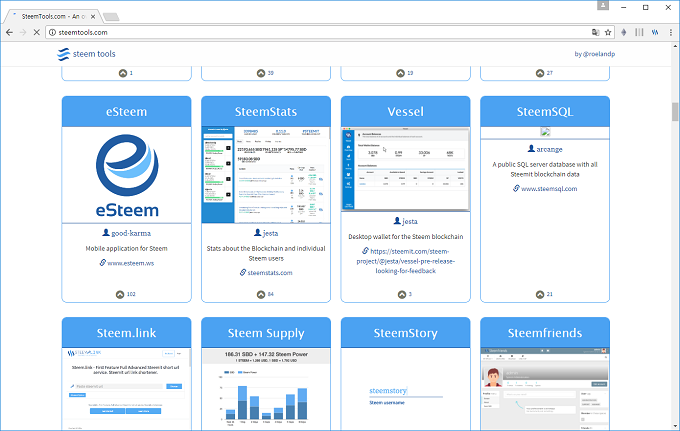Open the Chrome three-dot menu
Screen dimensions: 680x431
pos(671,33)
